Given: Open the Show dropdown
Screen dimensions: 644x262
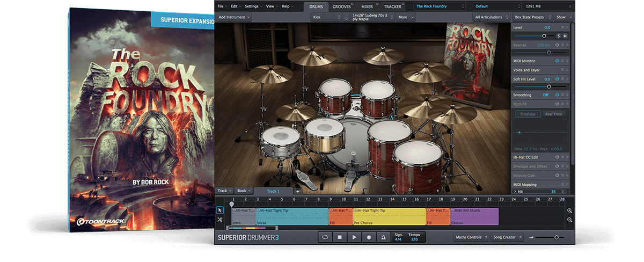Looking at the screenshot, I should 563,17.
